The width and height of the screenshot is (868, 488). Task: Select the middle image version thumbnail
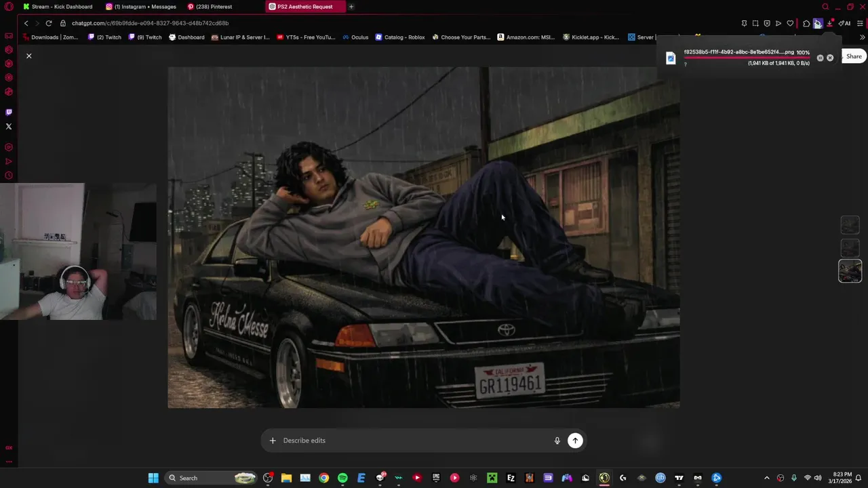(850, 248)
